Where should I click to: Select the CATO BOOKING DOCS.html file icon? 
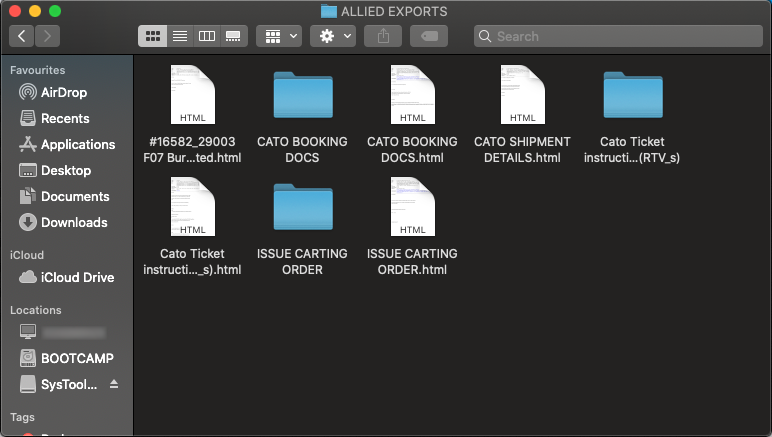click(x=413, y=94)
